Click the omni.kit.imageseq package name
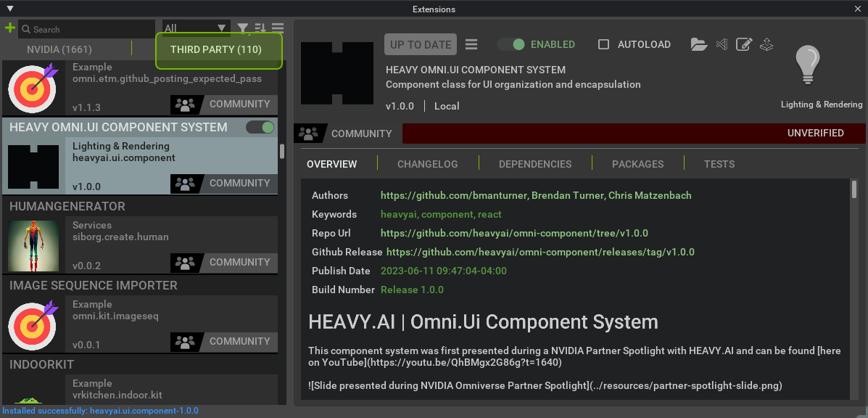The height and width of the screenshot is (418, 868). pyautogui.click(x=116, y=316)
